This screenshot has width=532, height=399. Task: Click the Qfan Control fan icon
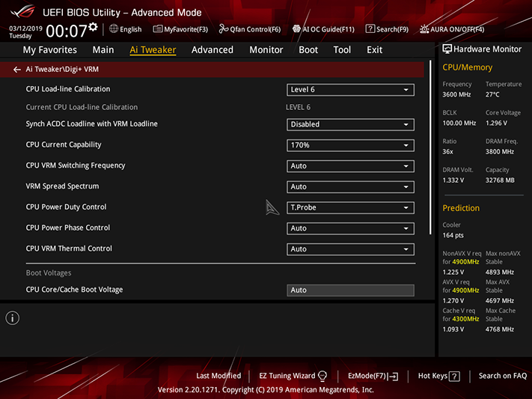[x=223, y=29]
